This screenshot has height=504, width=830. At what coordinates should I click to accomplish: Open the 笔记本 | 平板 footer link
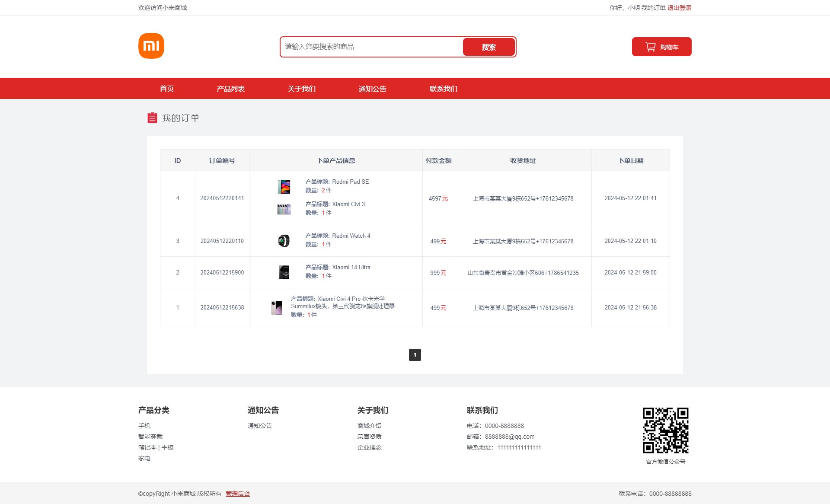[x=156, y=447]
